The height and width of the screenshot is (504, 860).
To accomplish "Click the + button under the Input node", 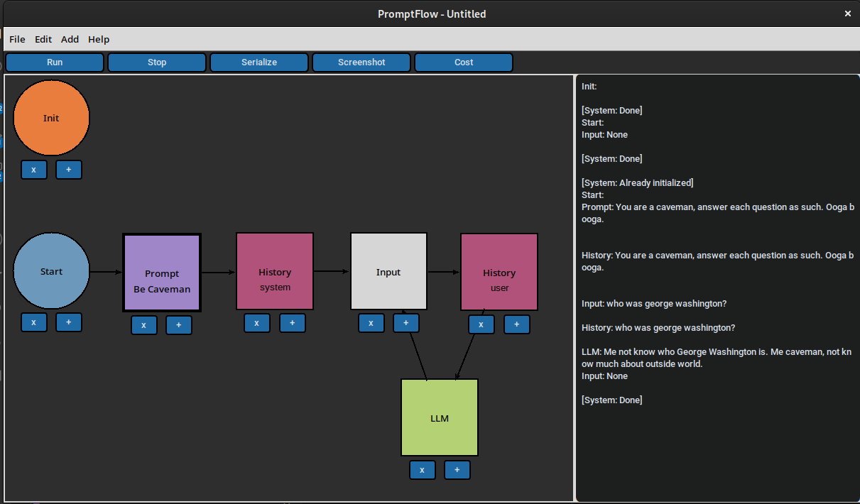I will tap(406, 323).
